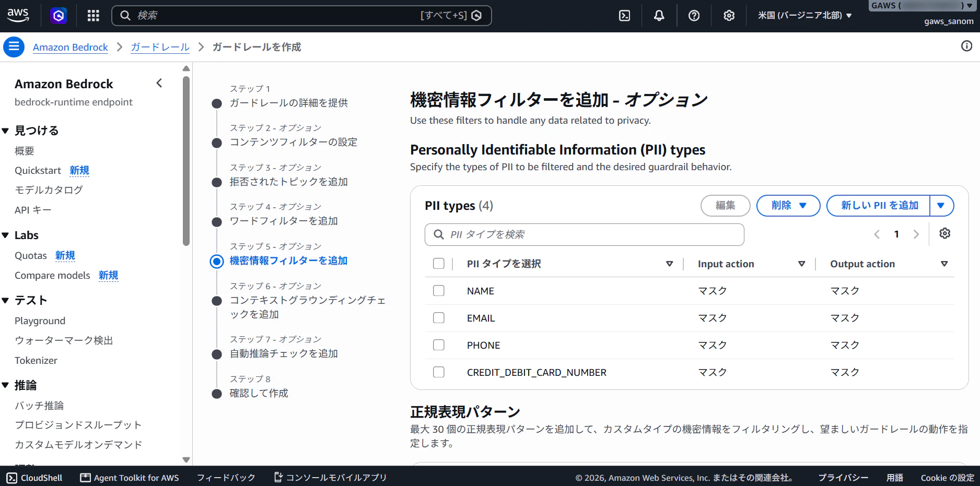980x486 pixels.
Task: Click the sidebar vertical scrollbar thumb
Action: 186,161
